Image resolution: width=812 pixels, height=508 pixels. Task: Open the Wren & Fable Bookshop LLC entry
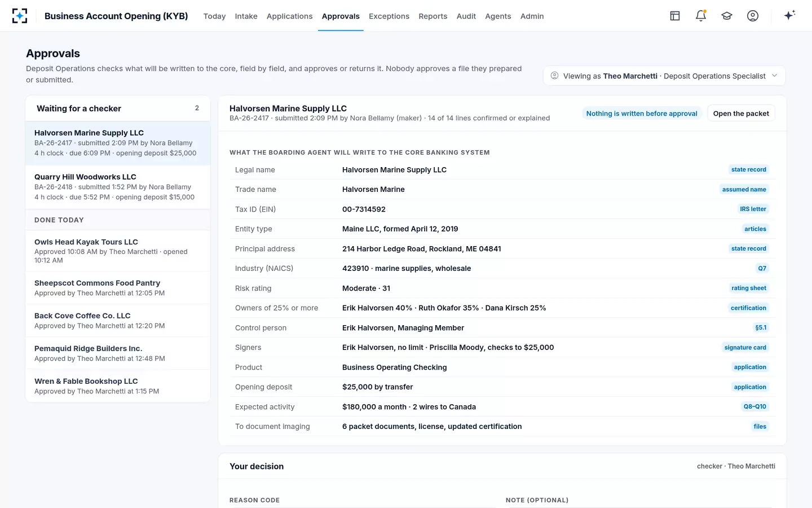[x=118, y=386]
